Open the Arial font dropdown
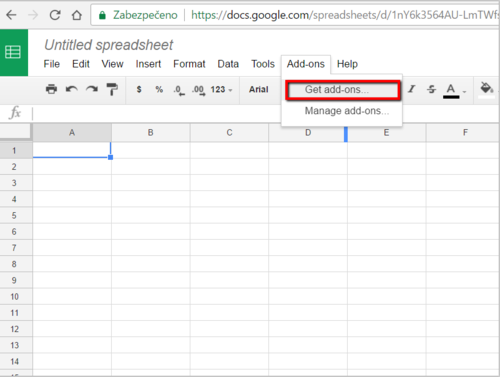 pyautogui.click(x=259, y=89)
